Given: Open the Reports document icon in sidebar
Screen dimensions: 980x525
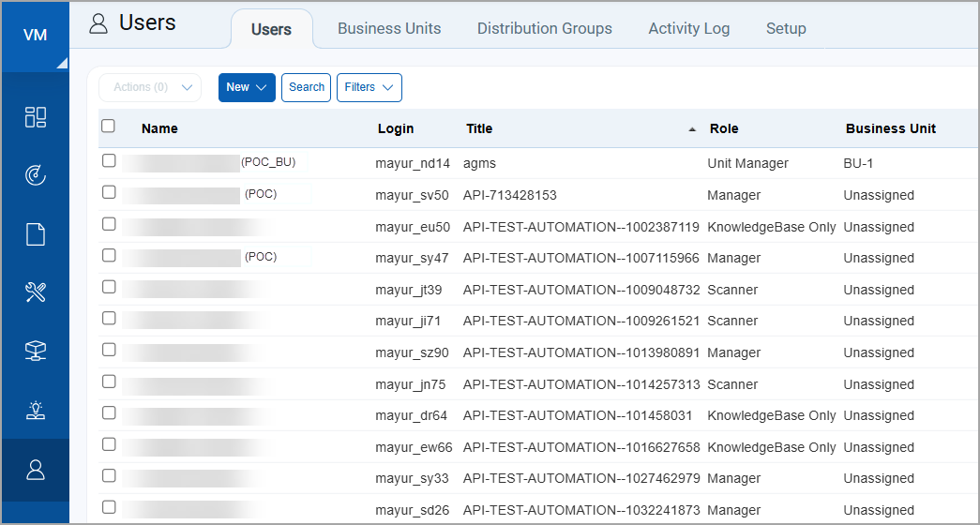Looking at the screenshot, I should pyautogui.click(x=35, y=234).
